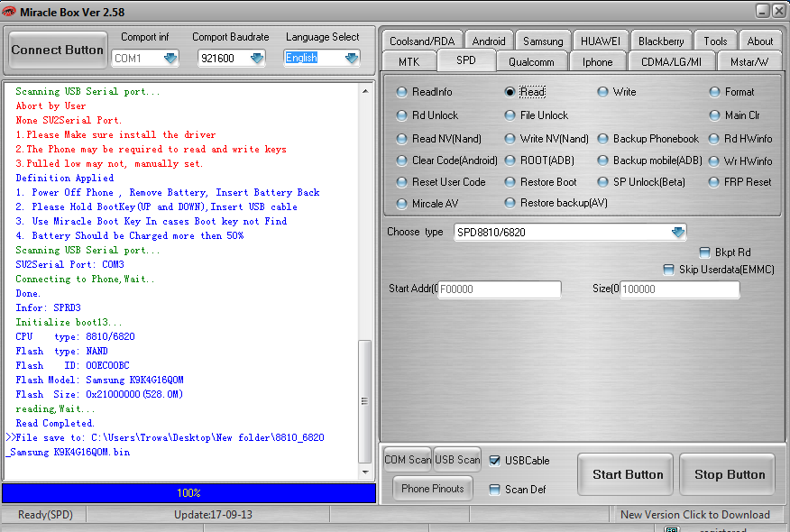
Task: Open the Iphone tab
Action: point(598,61)
